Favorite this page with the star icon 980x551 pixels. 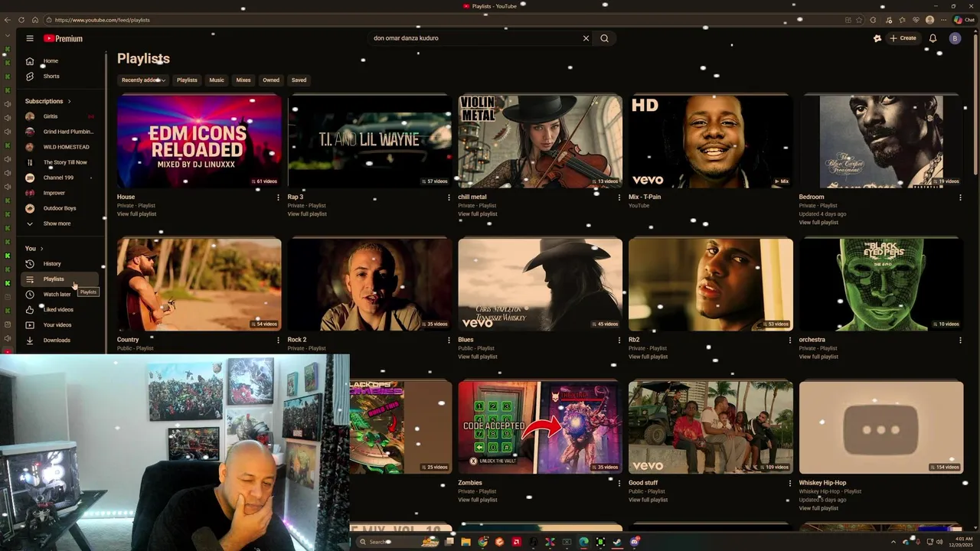859,20
